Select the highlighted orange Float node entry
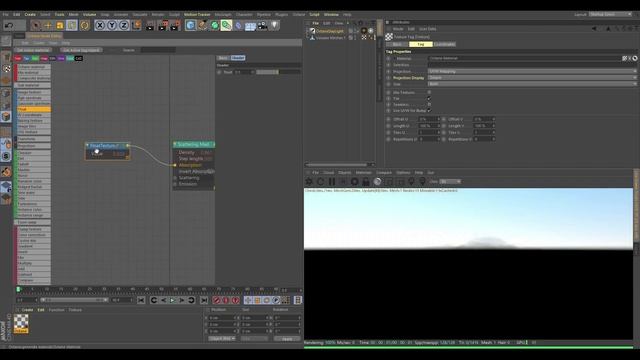 (x=34, y=109)
